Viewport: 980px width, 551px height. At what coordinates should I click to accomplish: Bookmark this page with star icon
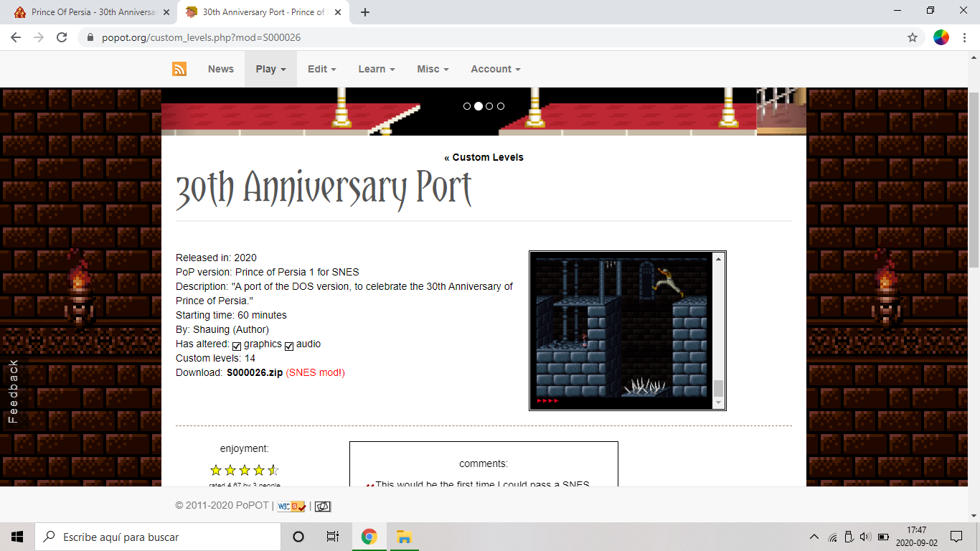click(x=913, y=37)
